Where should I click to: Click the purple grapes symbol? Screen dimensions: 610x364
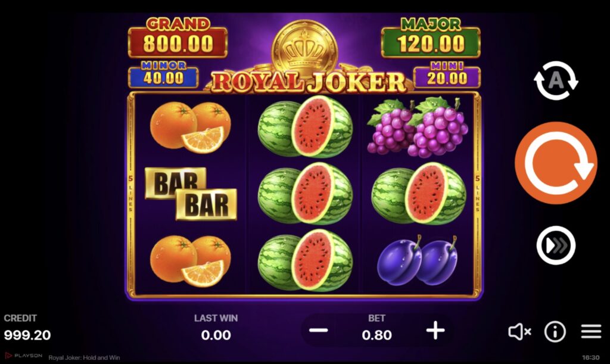coord(418,127)
